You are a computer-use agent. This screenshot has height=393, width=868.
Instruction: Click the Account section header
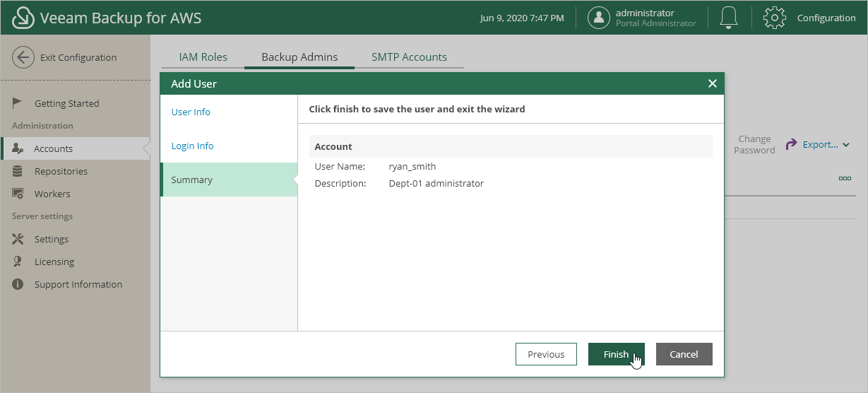click(511, 146)
